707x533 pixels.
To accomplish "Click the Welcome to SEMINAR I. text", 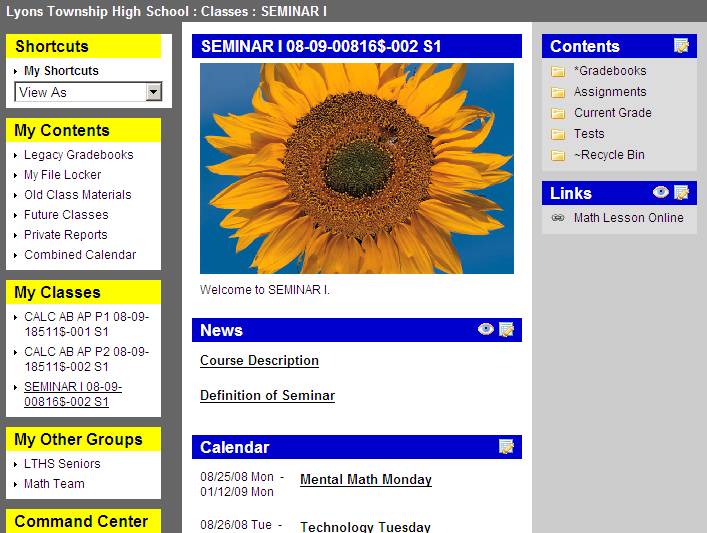I will pyautogui.click(x=265, y=289).
